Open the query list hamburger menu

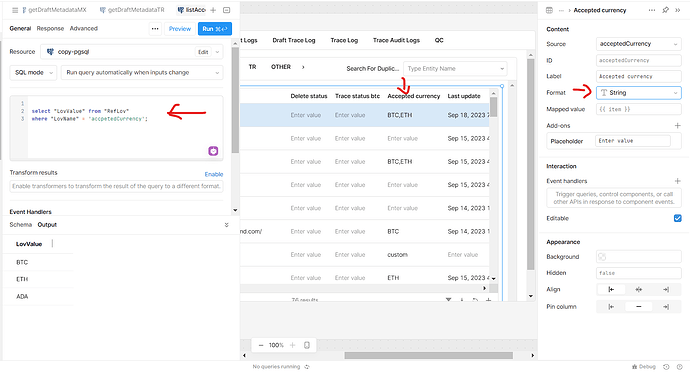click(15, 10)
